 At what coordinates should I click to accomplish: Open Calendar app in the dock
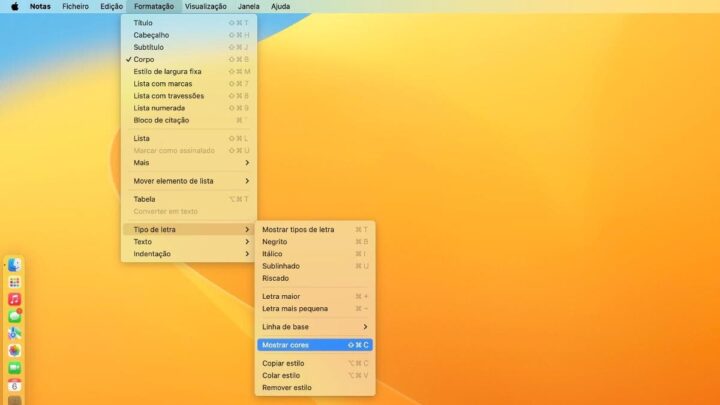tap(14, 385)
